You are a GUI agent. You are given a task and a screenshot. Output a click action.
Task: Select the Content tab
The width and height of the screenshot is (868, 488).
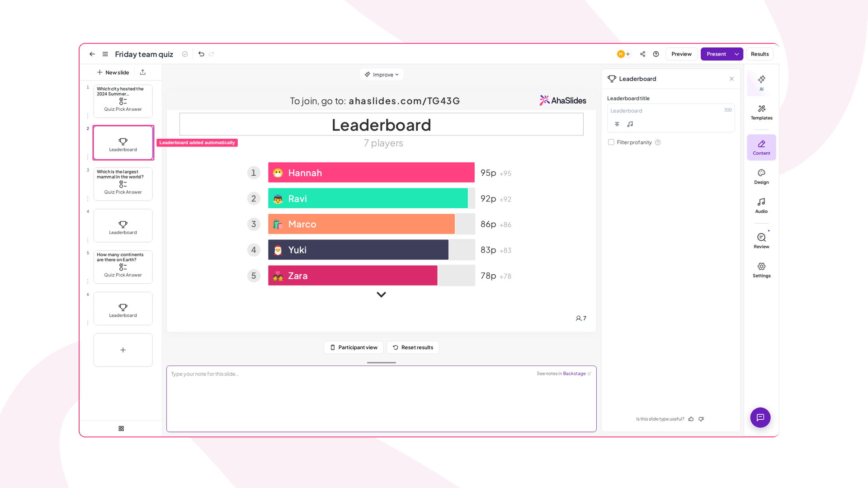pos(761,147)
